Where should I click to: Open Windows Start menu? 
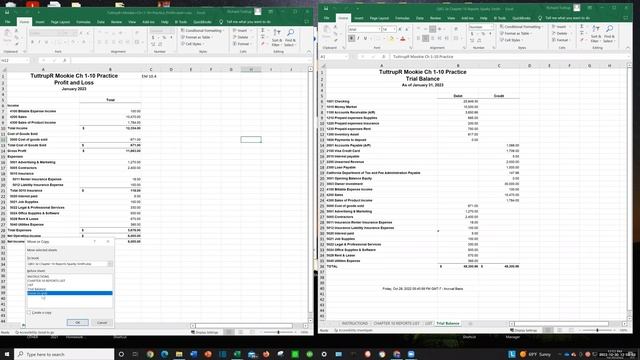pos(7,354)
